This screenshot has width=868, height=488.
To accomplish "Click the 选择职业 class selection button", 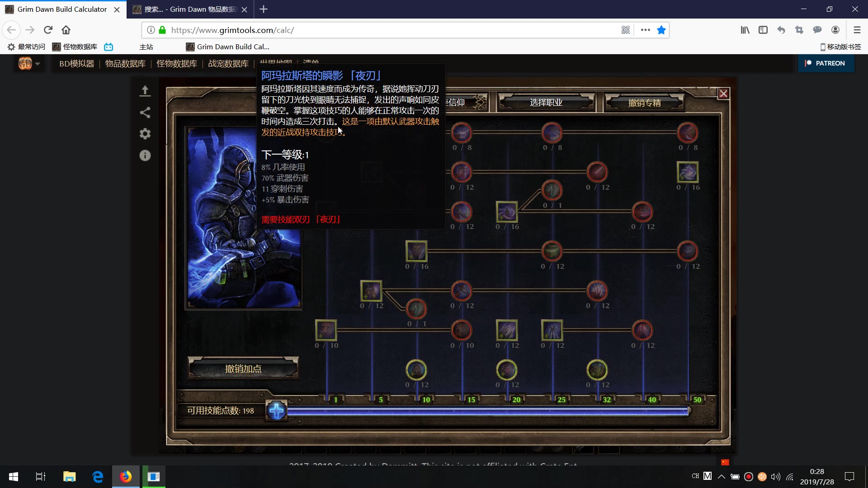I will click(546, 102).
